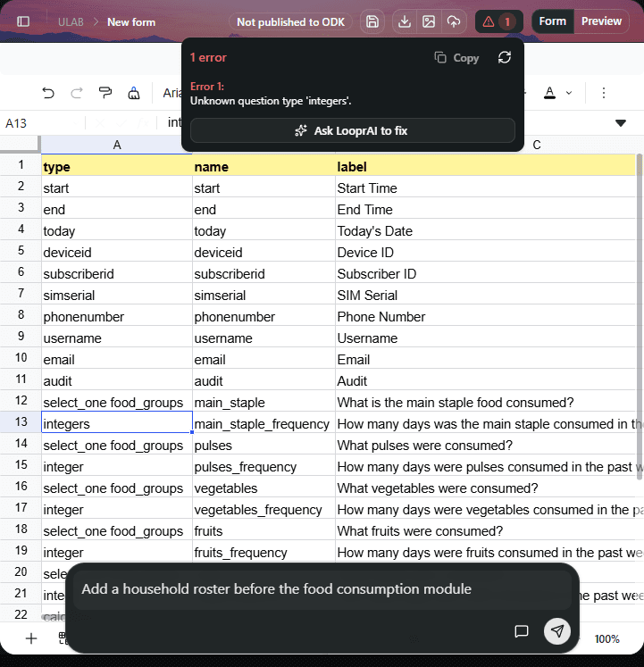
Task: Click the 'SIM Serial' label cell
Action: (x=485, y=294)
